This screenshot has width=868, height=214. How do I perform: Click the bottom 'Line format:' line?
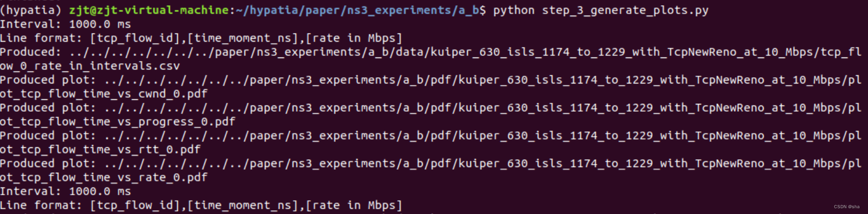click(201, 205)
